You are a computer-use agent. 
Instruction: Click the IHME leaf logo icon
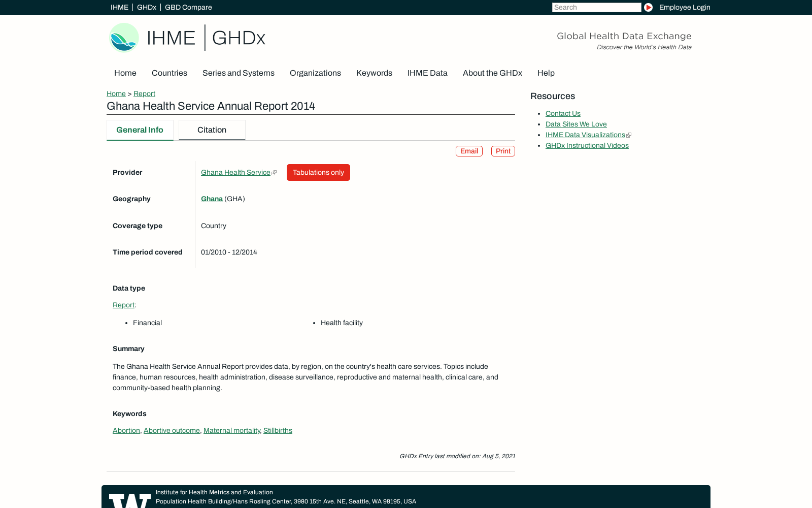(124, 38)
